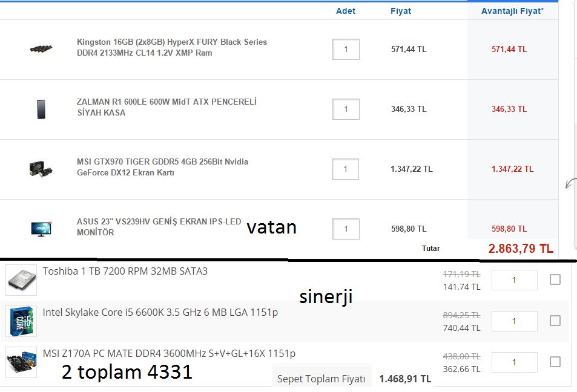Click the Kingston RAM quantity field
This screenshot has width=577, height=392.
point(346,49)
